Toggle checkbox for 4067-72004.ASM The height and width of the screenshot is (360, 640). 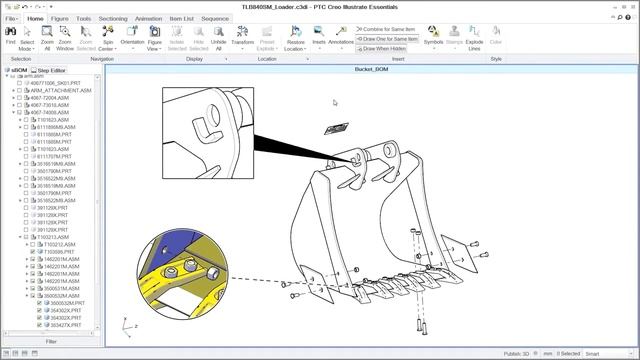point(19,98)
